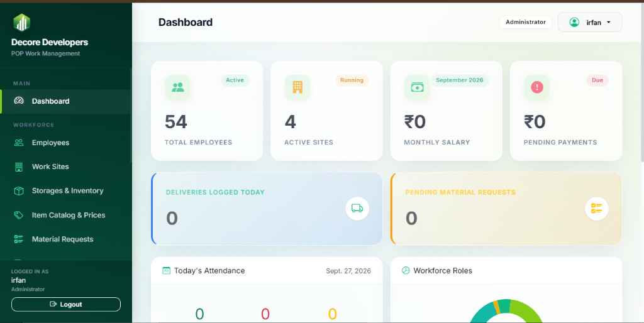Click the irfan user avatar icon

tap(574, 22)
